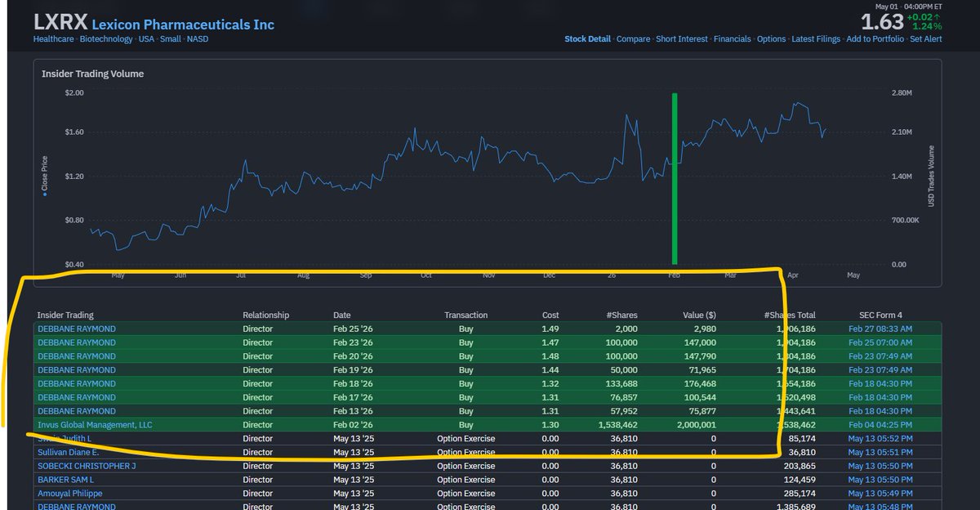The width and height of the screenshot is (980, 510).
Task: Open the Financials tab
Action: [733, 39]
